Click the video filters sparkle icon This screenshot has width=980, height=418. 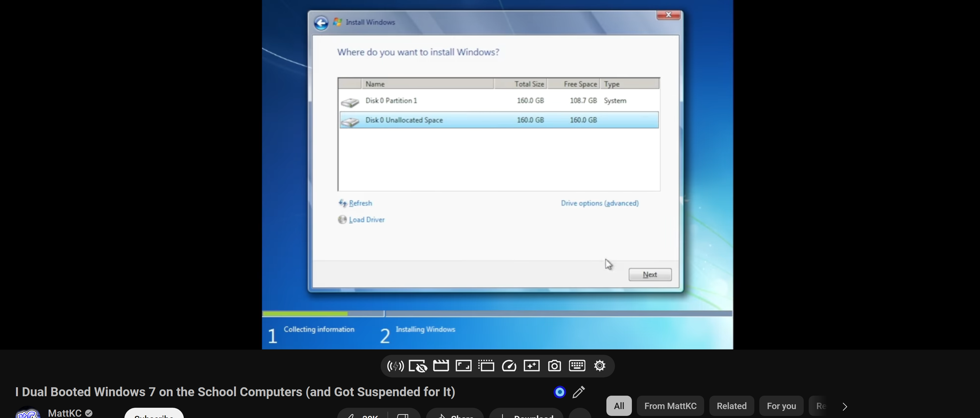(532, 365)
